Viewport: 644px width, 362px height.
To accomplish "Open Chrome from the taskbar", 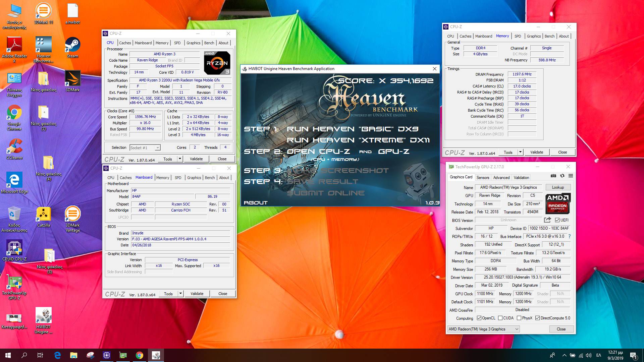I will pos(140,355).
